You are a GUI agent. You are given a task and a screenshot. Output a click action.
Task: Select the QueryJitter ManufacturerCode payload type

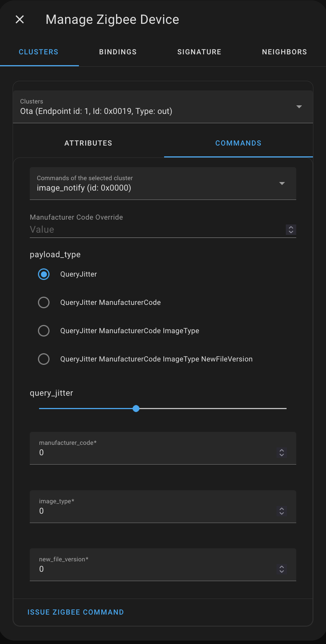coord(44,302)
